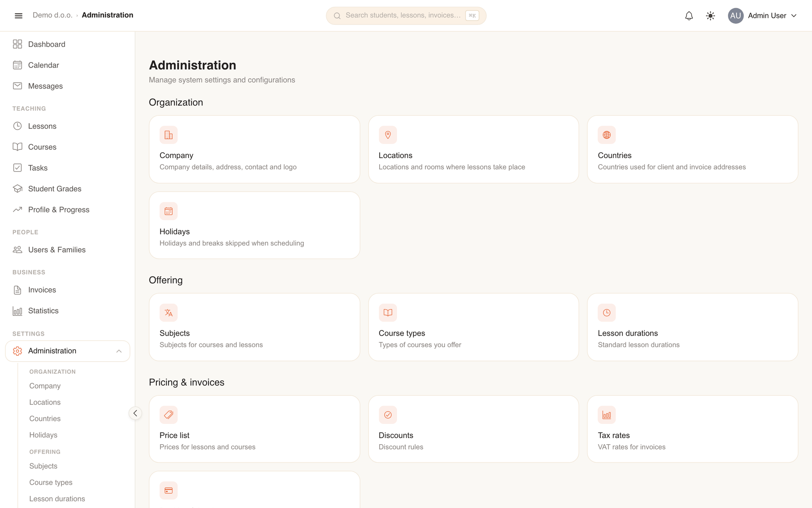Click the Users & Families people icon
Viewport: 812px width, 508px height.
click(17, 250)
